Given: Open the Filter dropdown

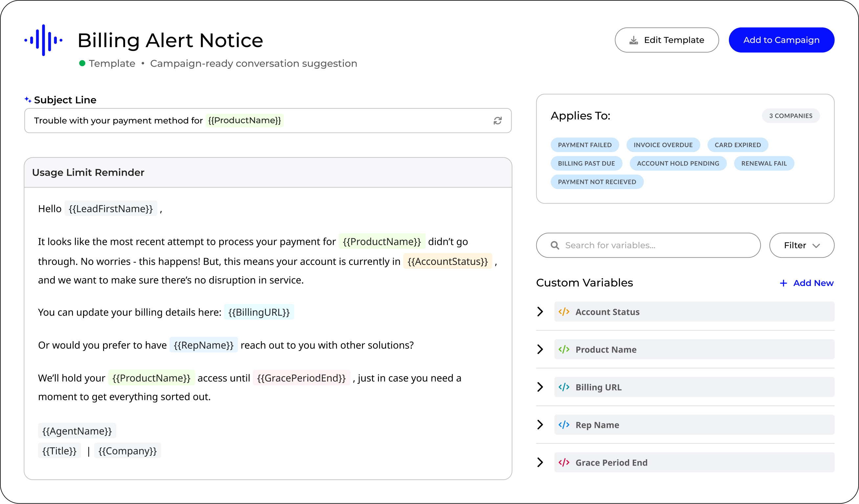Looking at the screenshot, I should point(802,245).
